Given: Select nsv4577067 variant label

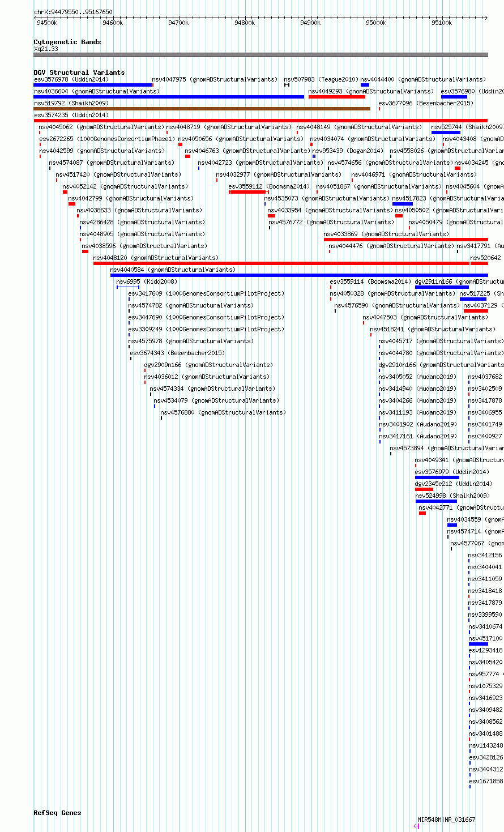Looking at the screenshot, I should 477,543.
